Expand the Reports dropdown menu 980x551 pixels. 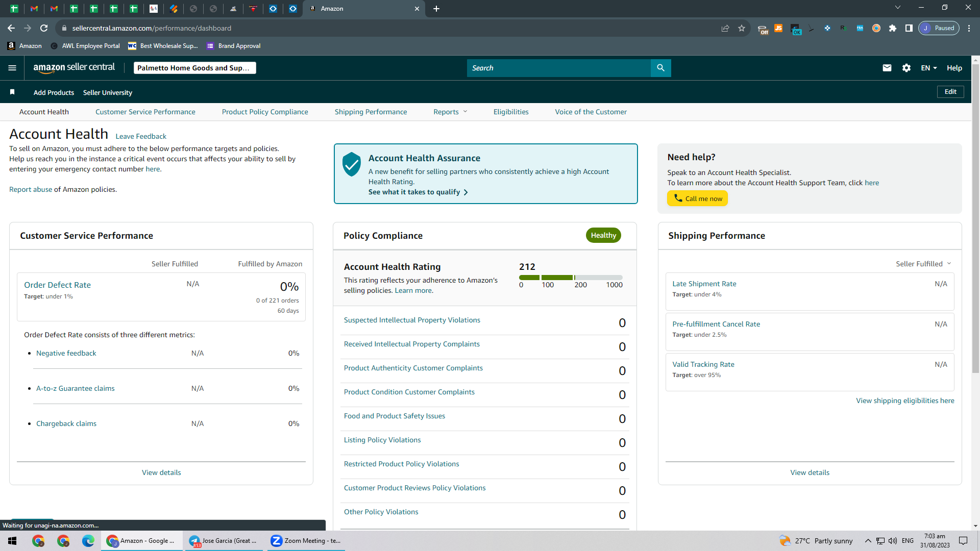[x=450, y=112]
